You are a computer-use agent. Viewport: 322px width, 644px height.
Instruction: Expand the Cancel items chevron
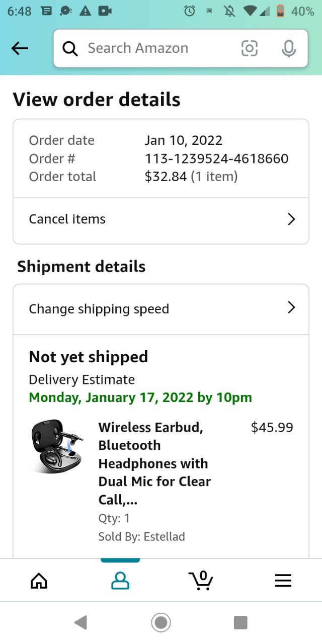pyautogui.click(x=291, y=219)
